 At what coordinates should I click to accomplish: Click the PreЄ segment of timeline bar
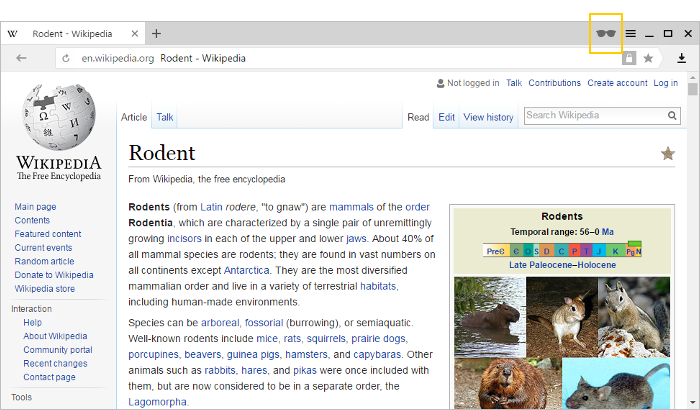pos(496,251)
